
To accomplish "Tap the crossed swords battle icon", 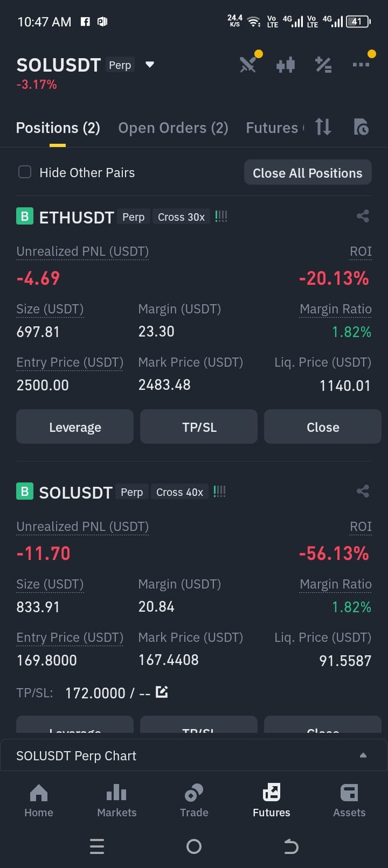I will [248, 65].
